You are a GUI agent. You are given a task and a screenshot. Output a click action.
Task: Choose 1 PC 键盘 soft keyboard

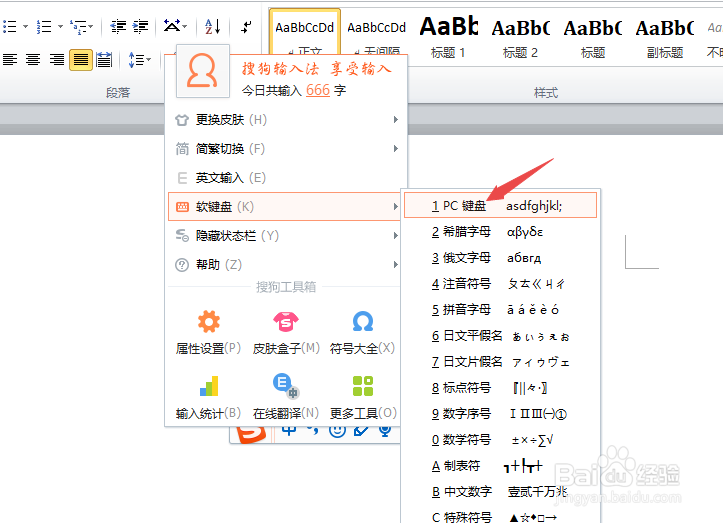coord(500,205)
